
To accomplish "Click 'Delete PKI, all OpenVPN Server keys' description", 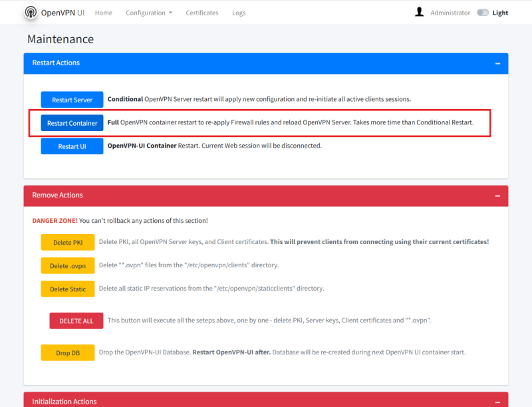I will point(294,242).
